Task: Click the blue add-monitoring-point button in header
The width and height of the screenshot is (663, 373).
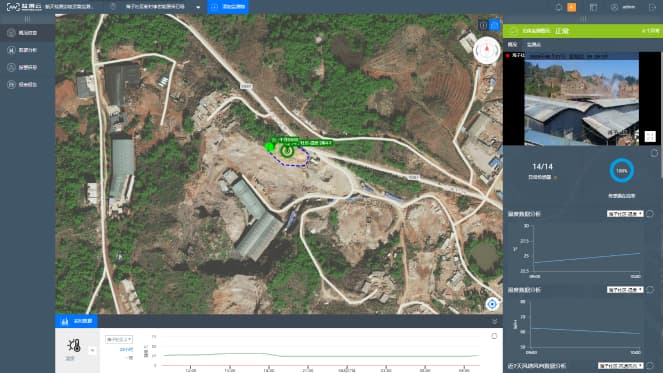Action: click(x=228, y=7)
